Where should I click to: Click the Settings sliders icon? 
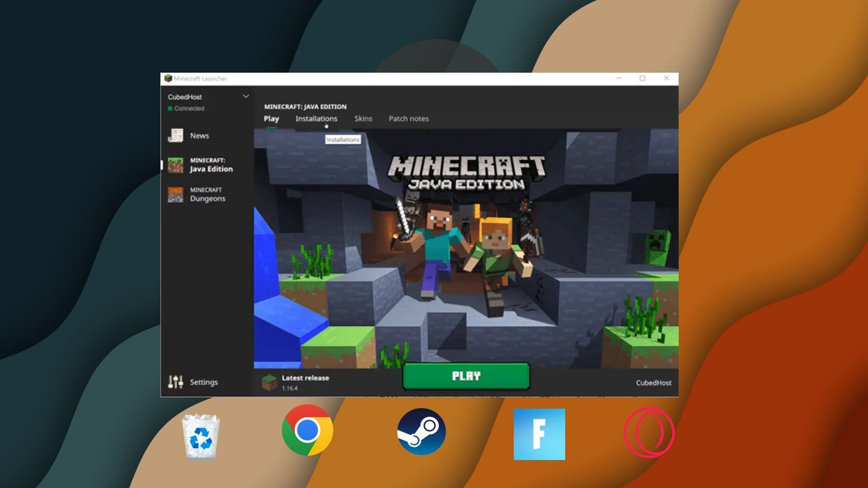[x=175, y=382]
